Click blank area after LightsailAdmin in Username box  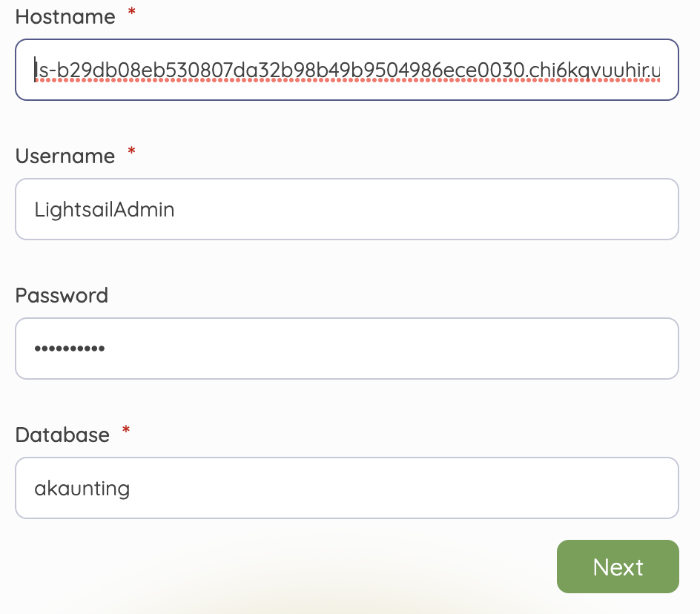point(424,209)
